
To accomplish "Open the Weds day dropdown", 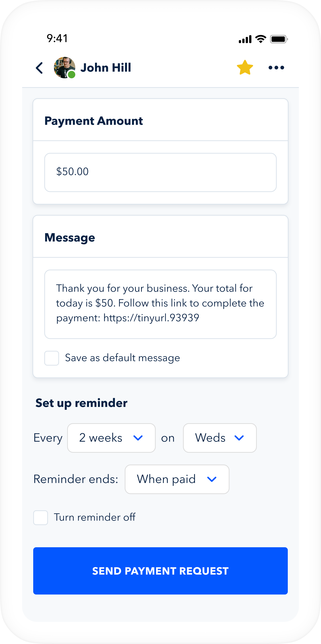I will click(x=220, y=438).
